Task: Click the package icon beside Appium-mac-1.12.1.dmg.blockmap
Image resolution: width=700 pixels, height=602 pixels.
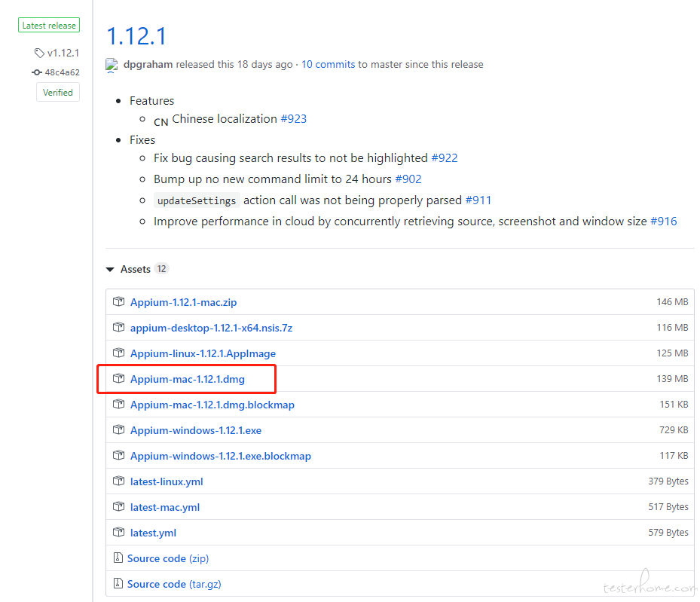Action: 118,405
